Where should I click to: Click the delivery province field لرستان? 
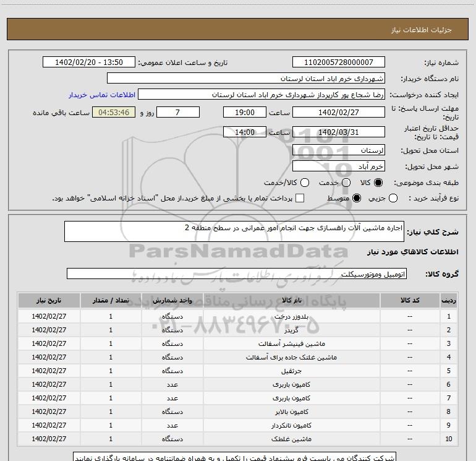click(339, 150)
